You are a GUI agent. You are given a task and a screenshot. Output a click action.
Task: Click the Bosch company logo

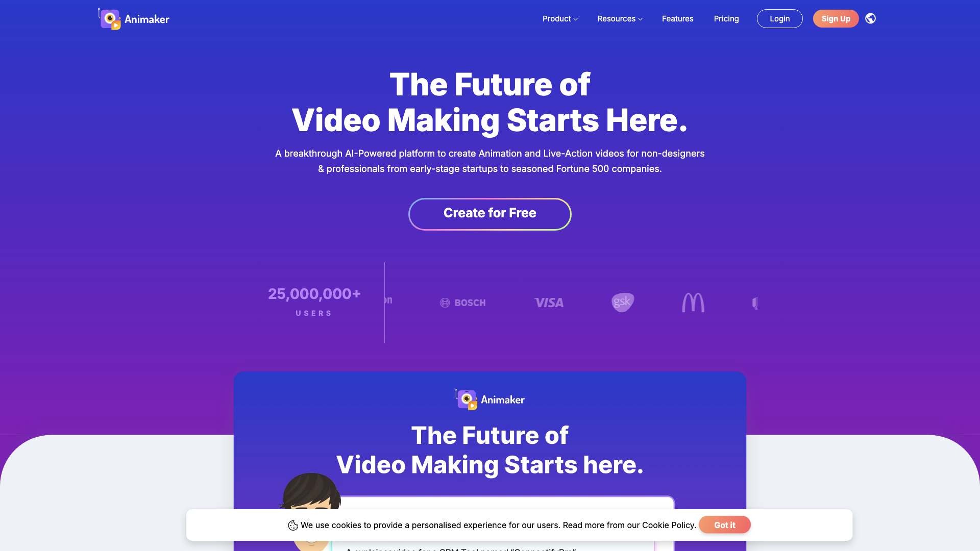point(463,302)
